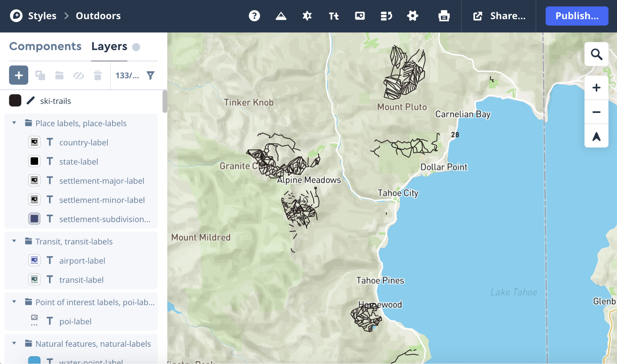The image size is (617, 364).
Task: Click the country-label icon swatch
Action: (x=34, y=142)
